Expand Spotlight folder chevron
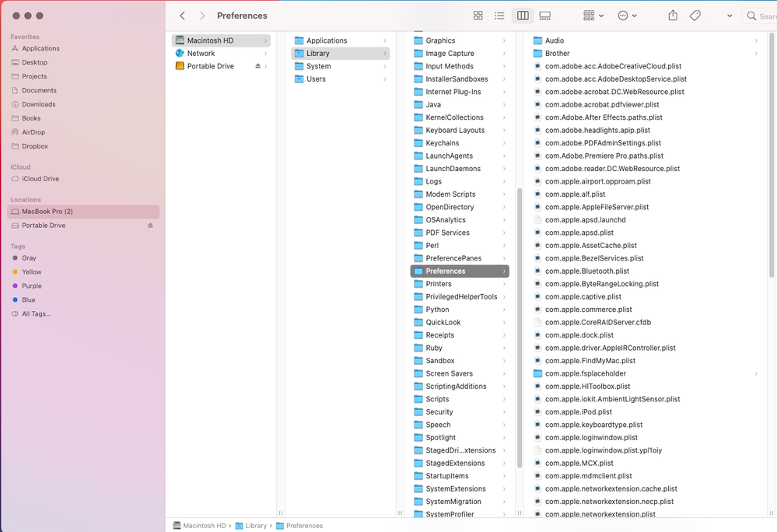The image size is (777, 532). pyautogui.click(x=505, y=438)
